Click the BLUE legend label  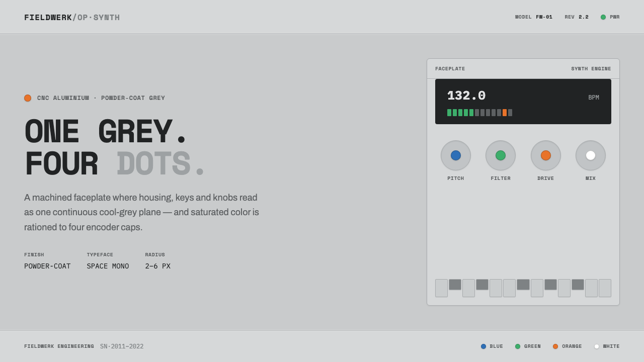coord(497,346)
